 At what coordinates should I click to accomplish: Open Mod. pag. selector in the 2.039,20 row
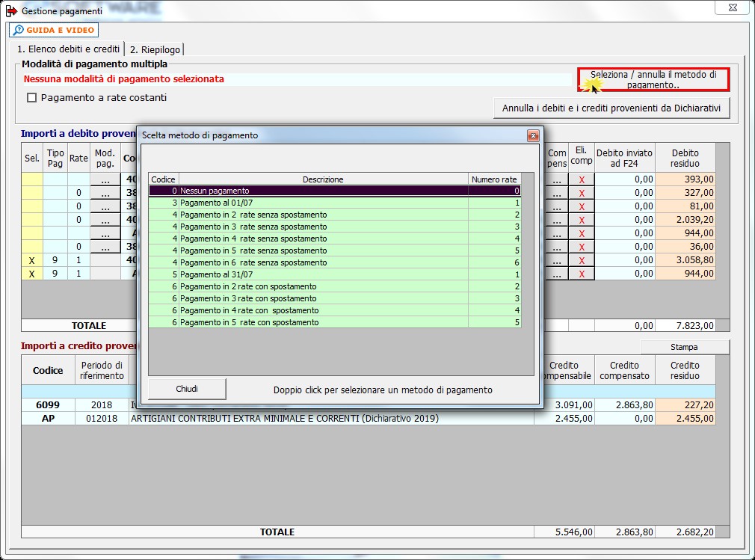[105, 220]
